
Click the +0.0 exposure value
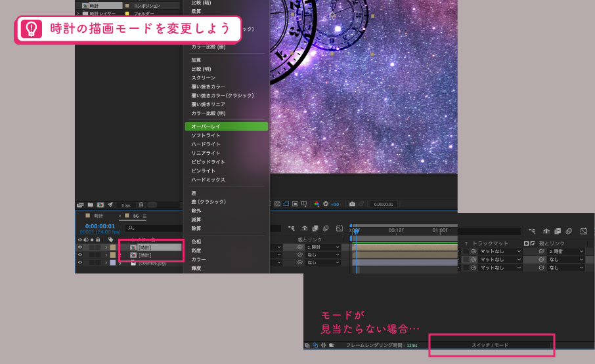pos(335,205)
